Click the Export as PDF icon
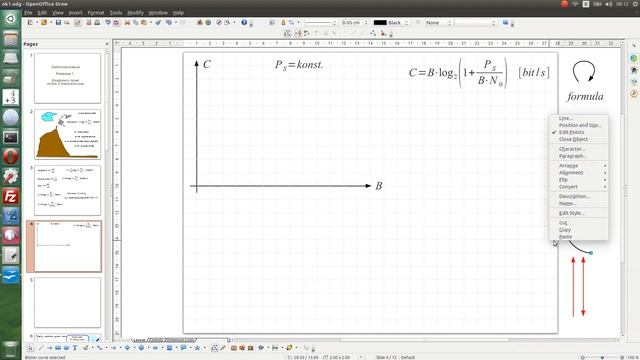 89,22
